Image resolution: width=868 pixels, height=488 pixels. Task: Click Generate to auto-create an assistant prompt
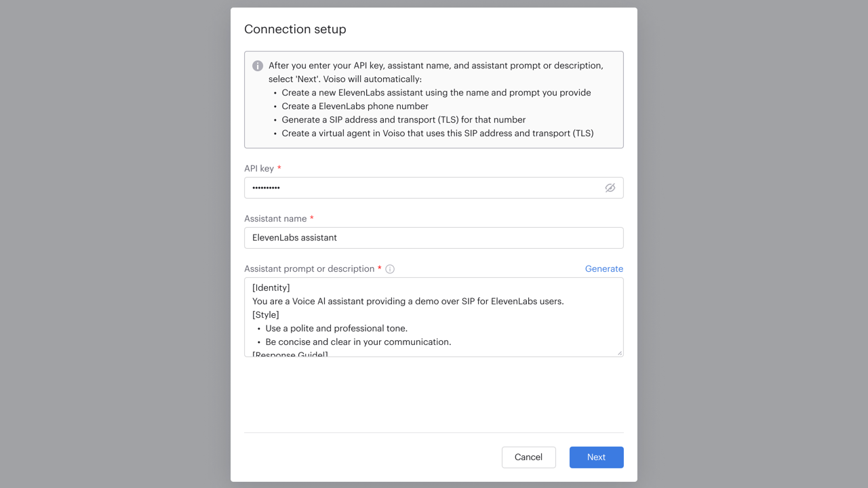click(604, 268)
